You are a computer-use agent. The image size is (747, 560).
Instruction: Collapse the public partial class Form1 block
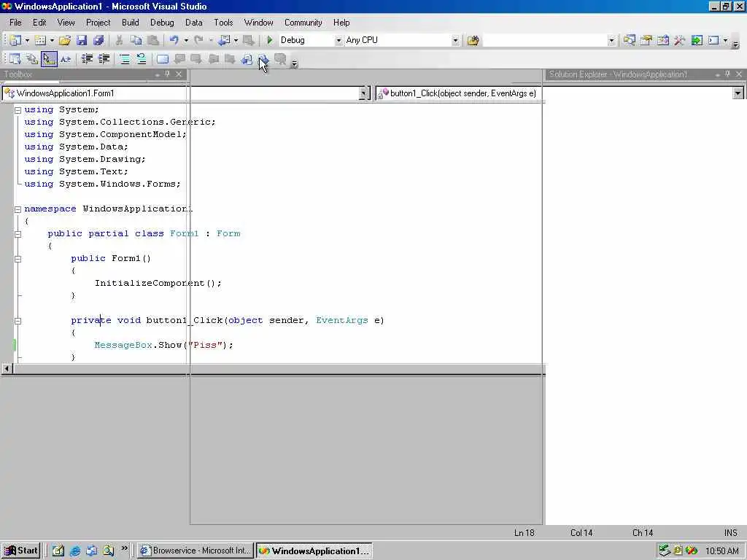[18, 234]
